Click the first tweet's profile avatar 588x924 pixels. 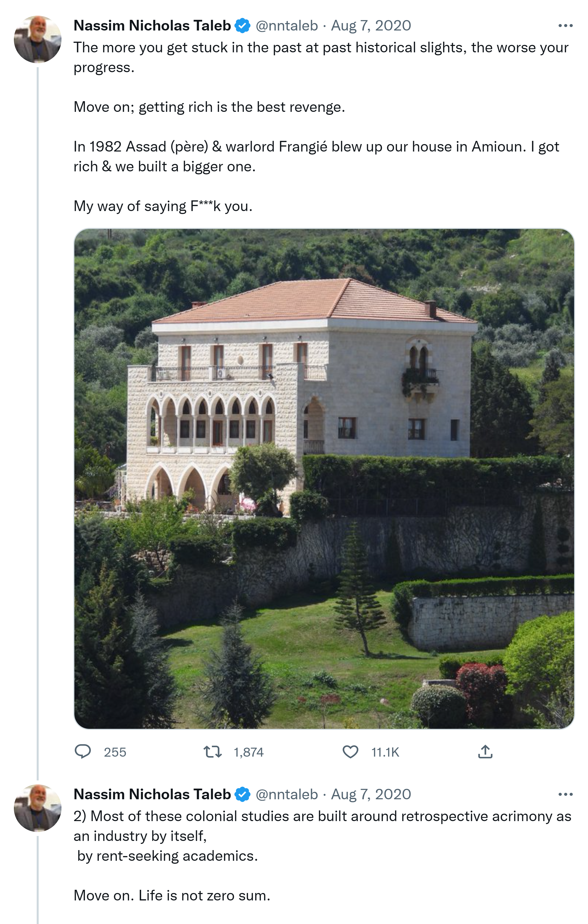click(x=38, y=39)
